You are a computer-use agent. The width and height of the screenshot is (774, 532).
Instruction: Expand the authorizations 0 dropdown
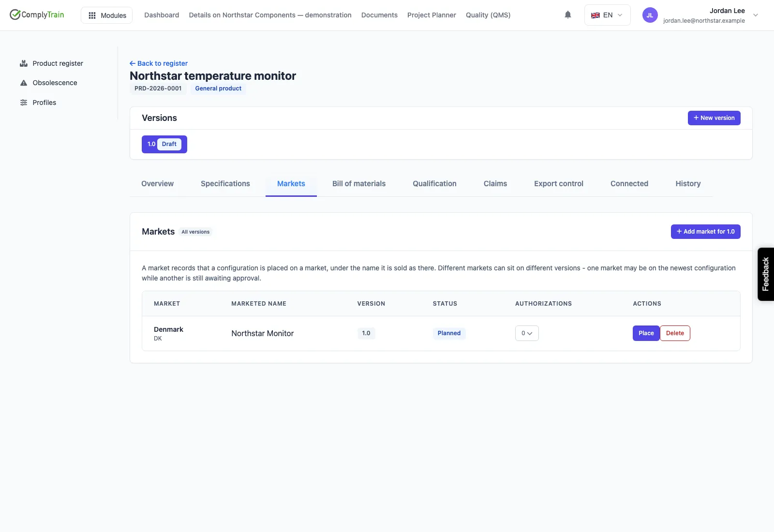point(527,333)
